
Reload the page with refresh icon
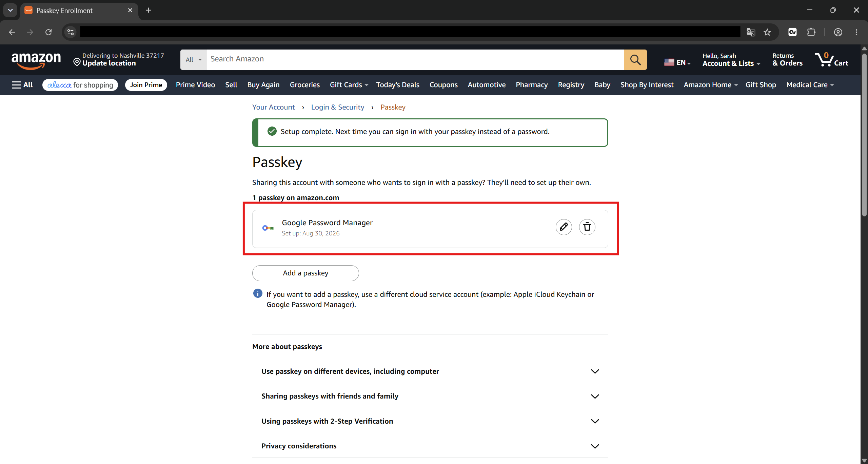click(48, 32)
